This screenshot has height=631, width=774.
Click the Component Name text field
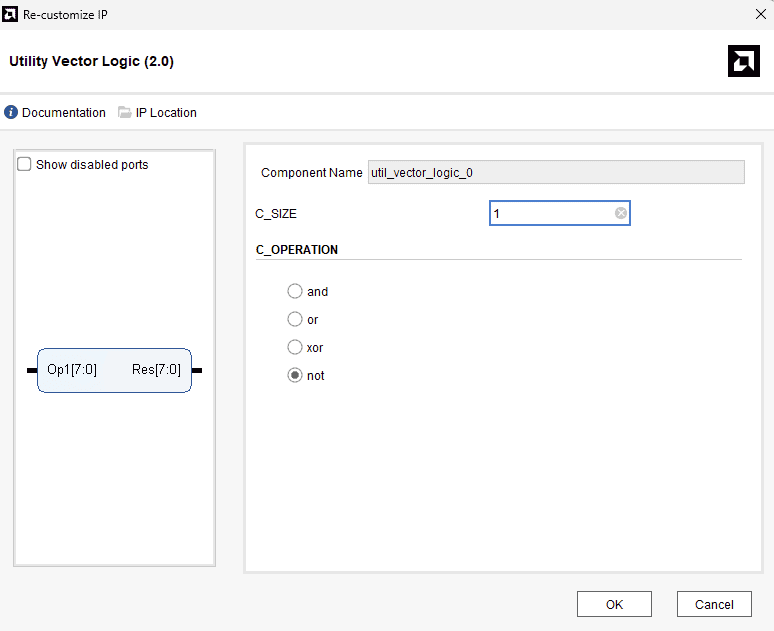(x=556, y=173)
